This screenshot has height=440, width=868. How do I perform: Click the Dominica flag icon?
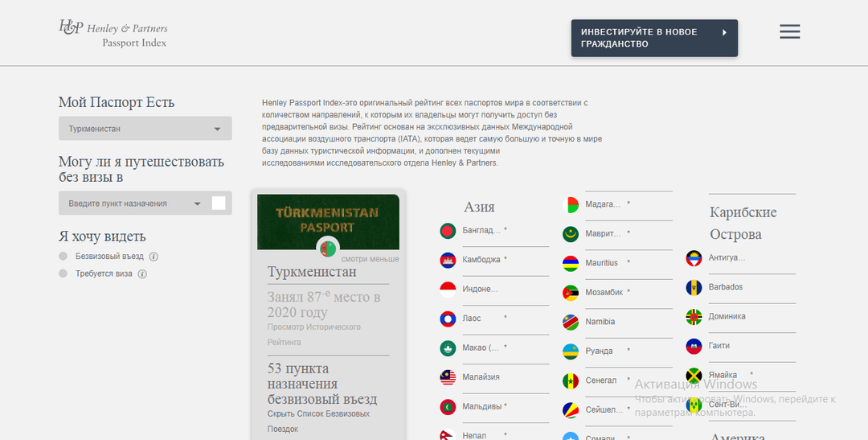[694, 317]
